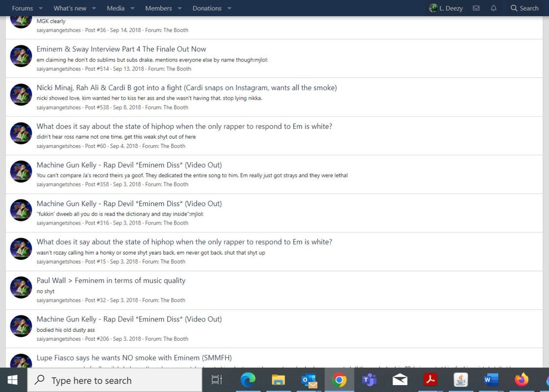Viewport: 549px width, 392px height.
Task: Open the Nicki Minaj, Rah Ali & Cardi B thread
Action: pos(187,88)
